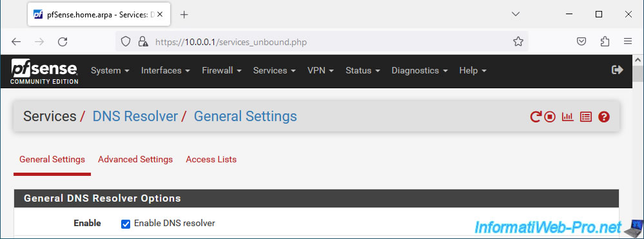Close the pfSense.home.arpa browser tab
This screenshot has width=644, height=239.
pos(160,14)
